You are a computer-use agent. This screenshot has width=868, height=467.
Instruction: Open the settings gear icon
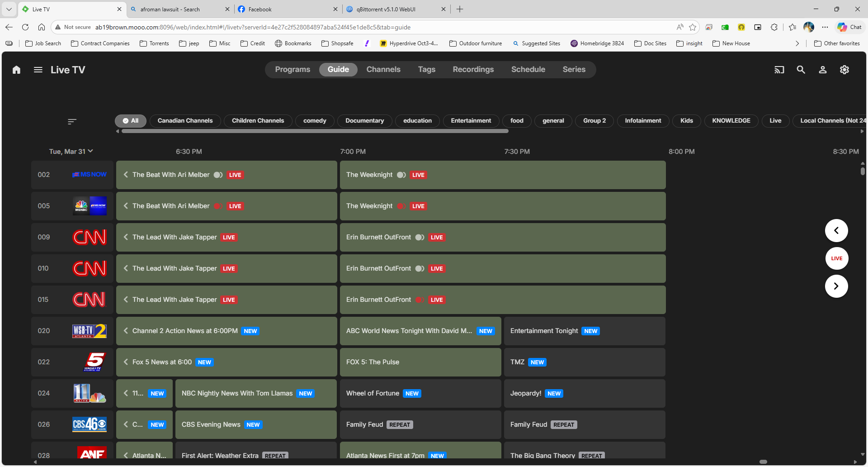(844, 70)
